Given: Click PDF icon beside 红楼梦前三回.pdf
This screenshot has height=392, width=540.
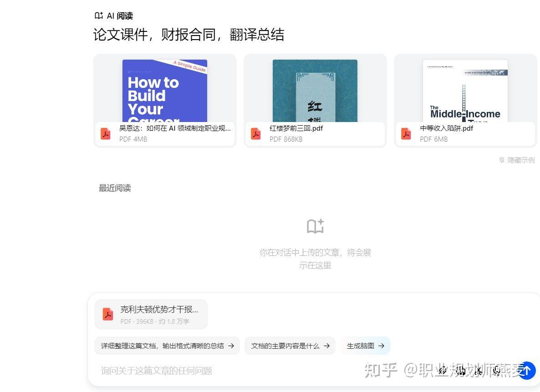Looking at the screenshot, I should (x=255, y=134).
